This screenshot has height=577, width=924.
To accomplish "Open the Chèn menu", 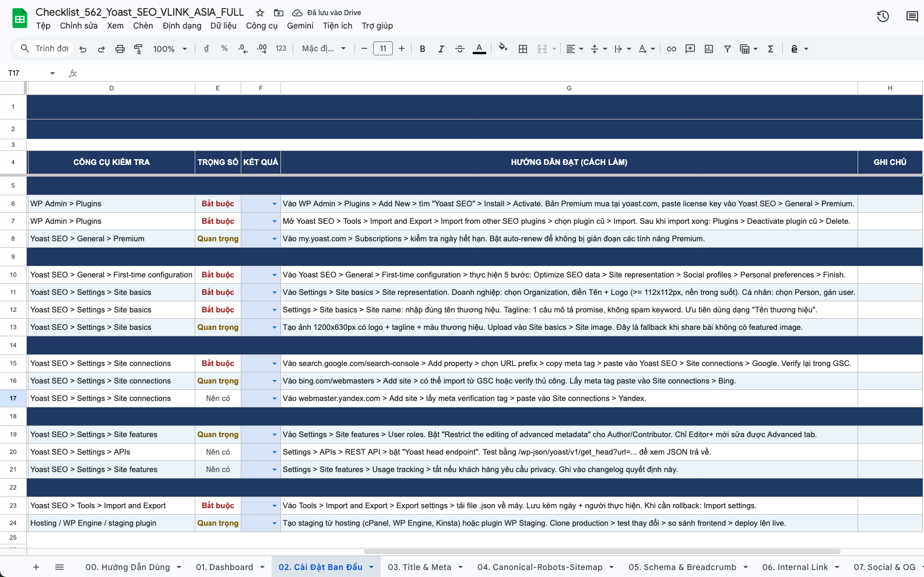I will (143, 26).
